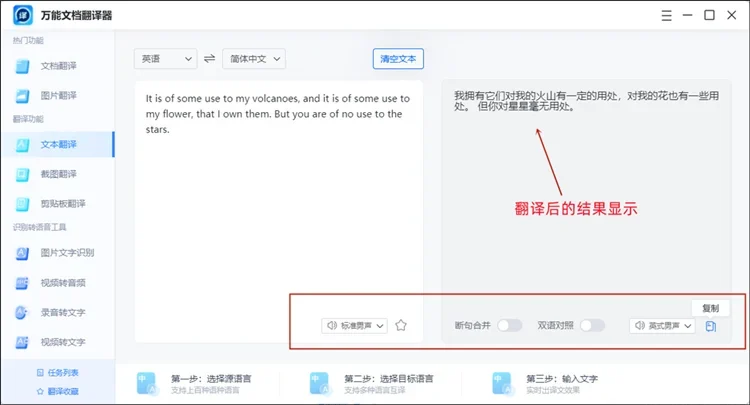Click the 支持上百种语种语言 subtitle text
The image size is (750, 405).
coord(205,390)
